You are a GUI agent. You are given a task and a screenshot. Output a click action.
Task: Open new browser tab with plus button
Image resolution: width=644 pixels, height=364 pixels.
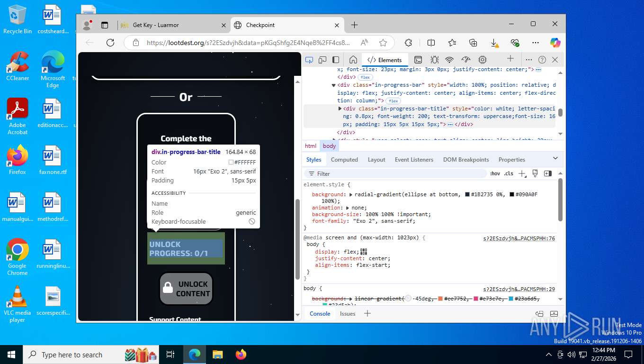coord(354,25)
